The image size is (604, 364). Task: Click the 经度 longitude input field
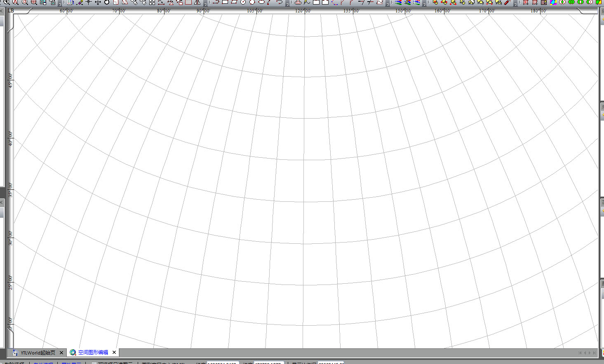[223, 363]
